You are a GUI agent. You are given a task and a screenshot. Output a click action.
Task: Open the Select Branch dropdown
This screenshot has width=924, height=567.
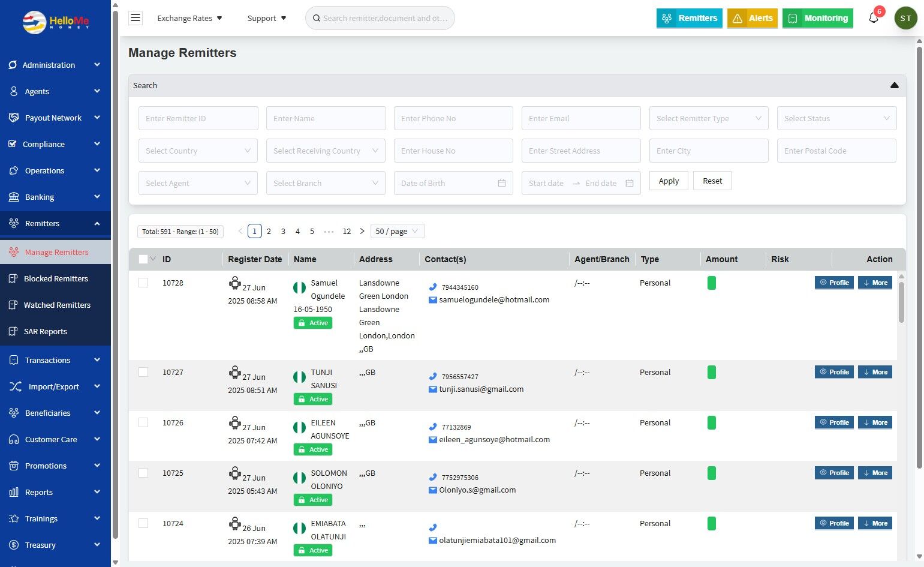coord(326,183)
